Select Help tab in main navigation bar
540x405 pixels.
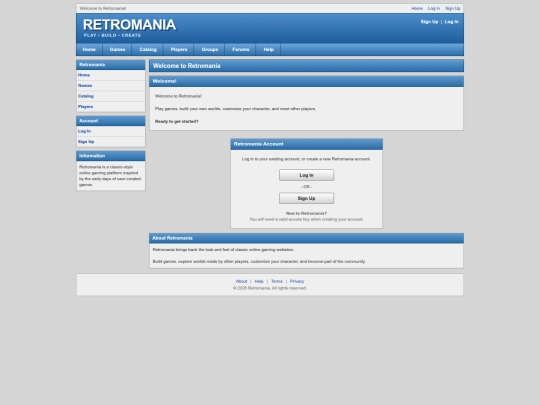pyautogui.click(x=269, y=49)
